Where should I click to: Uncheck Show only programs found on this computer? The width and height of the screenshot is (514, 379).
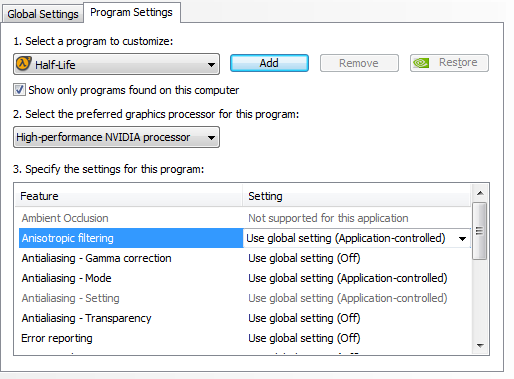pos(19,90)
